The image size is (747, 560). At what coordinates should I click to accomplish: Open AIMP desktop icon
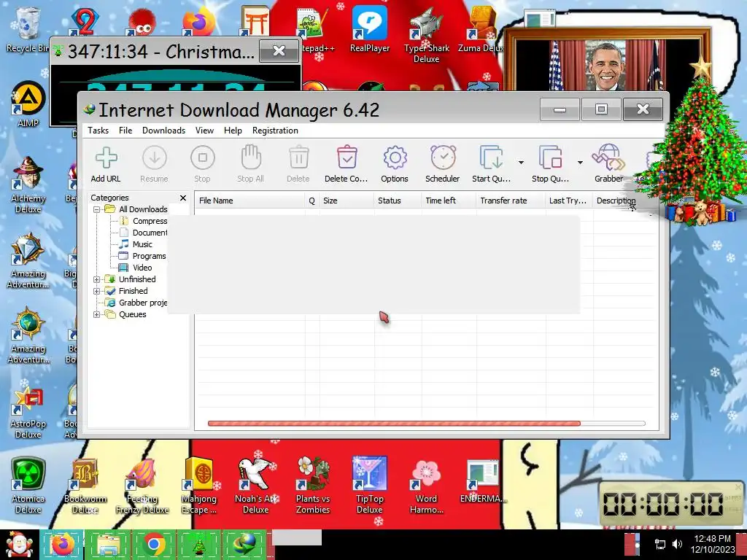tap(28, 104)
